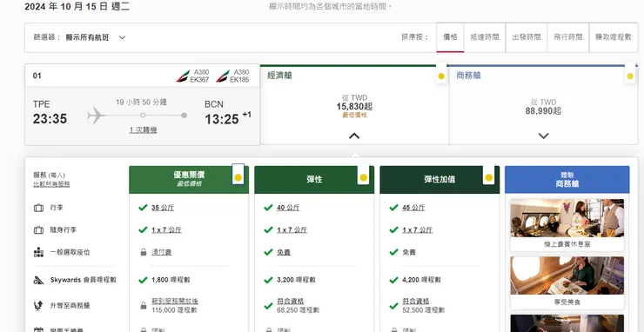Click the Emirates logo next to EK185
644x332 pixels.
coord(223,76)
